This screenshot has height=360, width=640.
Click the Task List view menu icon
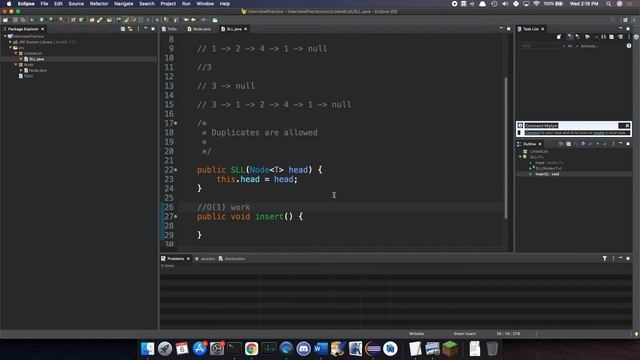629,37
